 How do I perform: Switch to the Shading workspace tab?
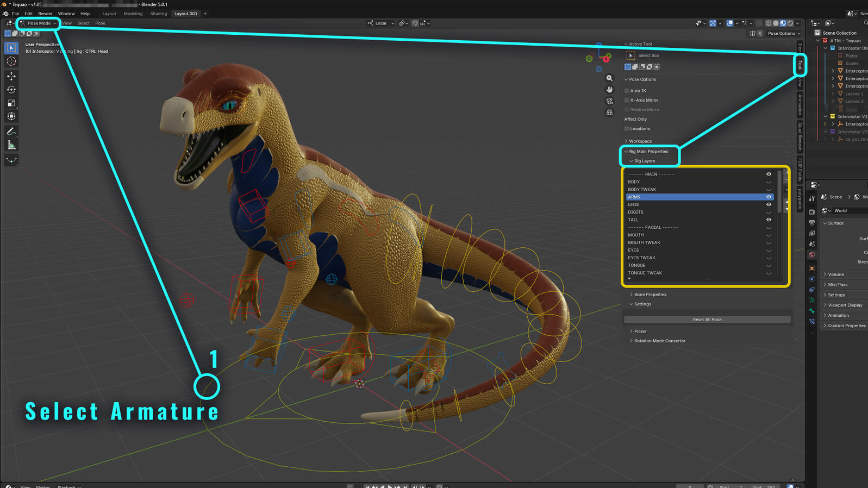tap(158, 14)
